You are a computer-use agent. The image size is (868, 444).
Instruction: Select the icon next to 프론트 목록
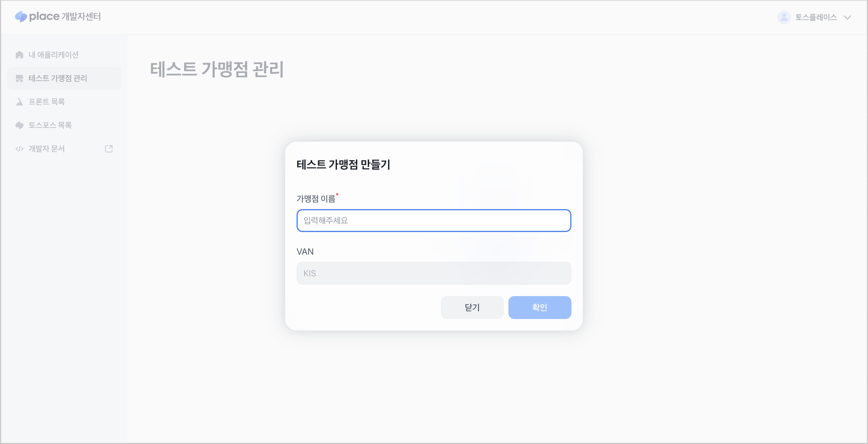click(19, 101)
